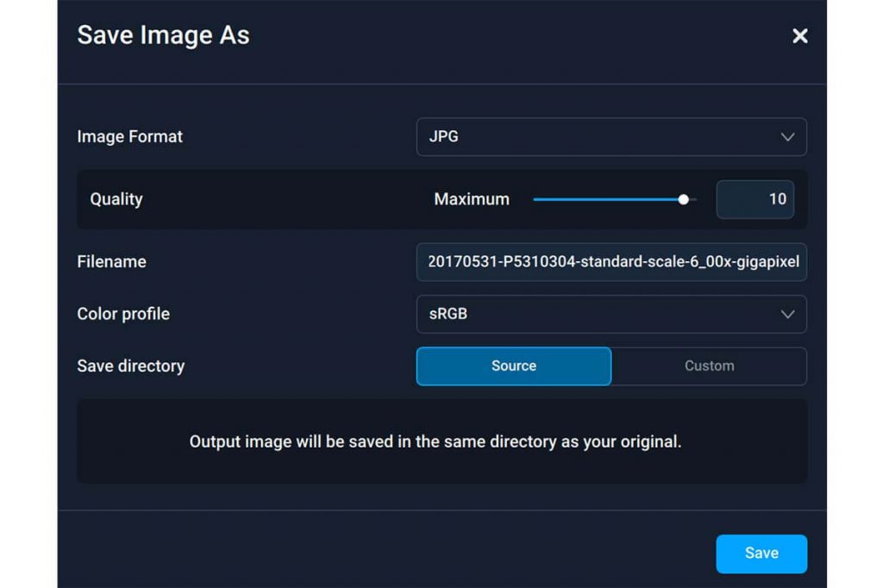Viewport: 883px width, 588px height.
Task: Click the Filename text field
Action: click(x=611, y=262)
